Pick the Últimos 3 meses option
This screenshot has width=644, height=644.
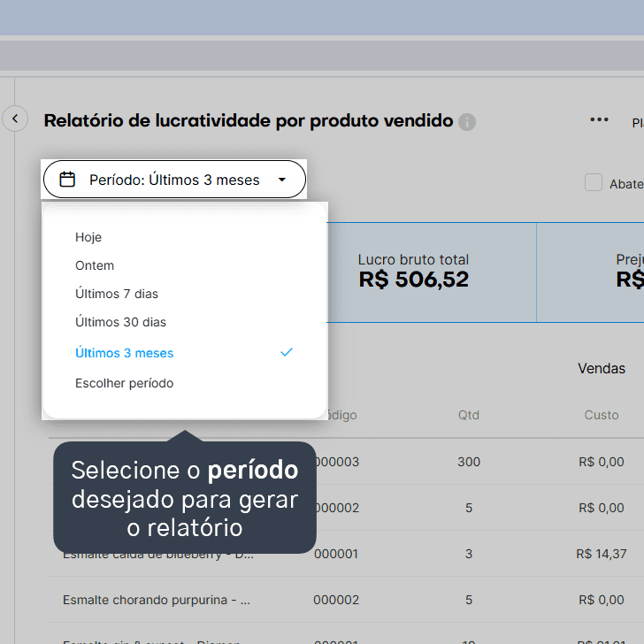pos(184,353)
